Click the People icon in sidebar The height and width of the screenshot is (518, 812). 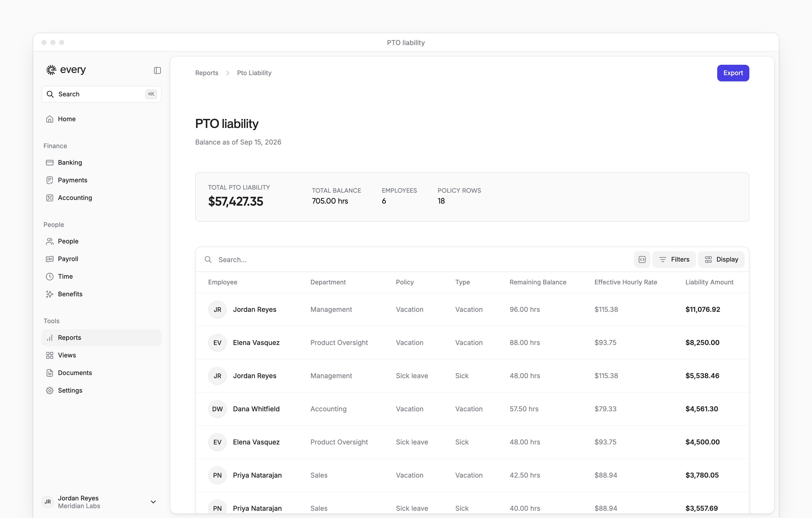pos(49,241)
